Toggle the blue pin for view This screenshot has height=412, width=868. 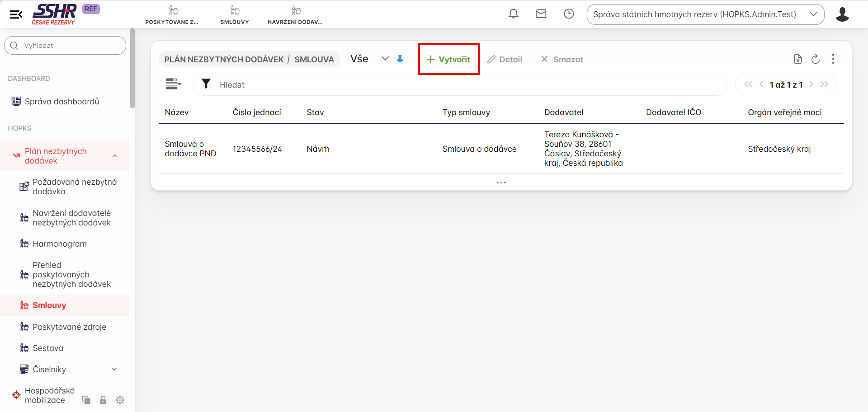tap(400, 59)
